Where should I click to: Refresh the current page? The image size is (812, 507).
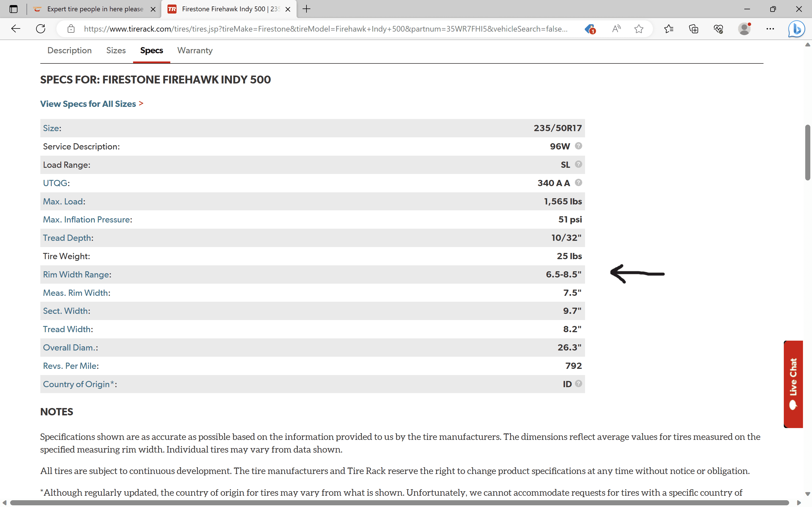pyautogui.click(x=41, y=28)
